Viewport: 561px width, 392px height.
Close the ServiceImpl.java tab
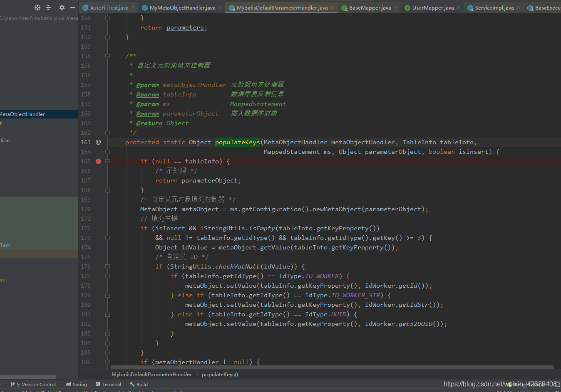click(519, 7)
